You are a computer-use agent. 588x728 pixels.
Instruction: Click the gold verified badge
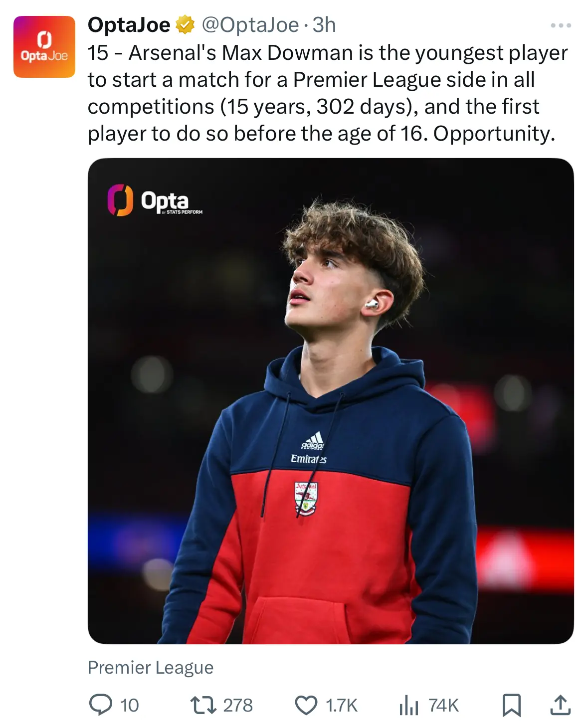[185, 25]
